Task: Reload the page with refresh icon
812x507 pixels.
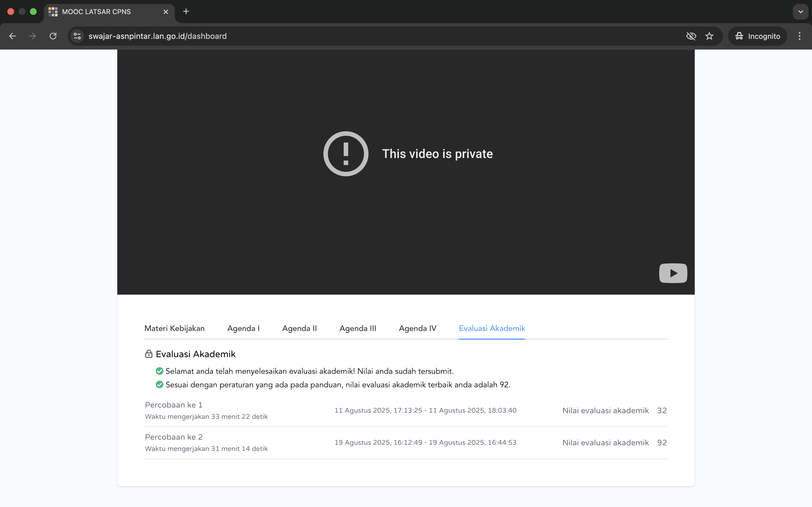Action: [x=53, y=36]
